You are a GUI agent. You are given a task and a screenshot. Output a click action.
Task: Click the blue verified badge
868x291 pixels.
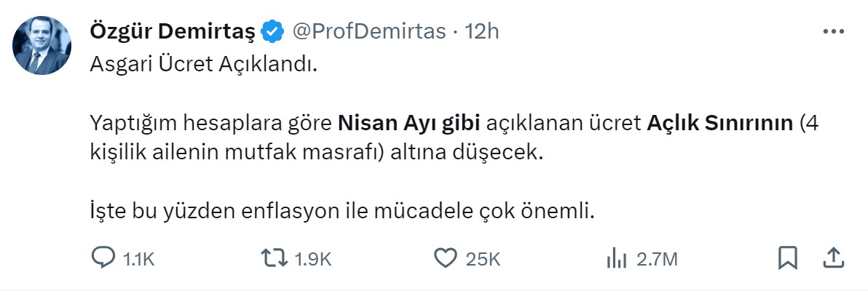pos(273,31)
